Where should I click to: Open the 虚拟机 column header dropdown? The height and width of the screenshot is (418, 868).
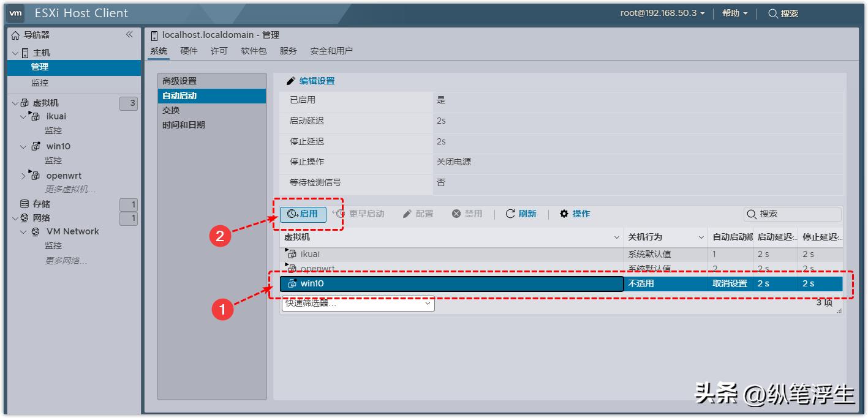[x=616, y=237]
